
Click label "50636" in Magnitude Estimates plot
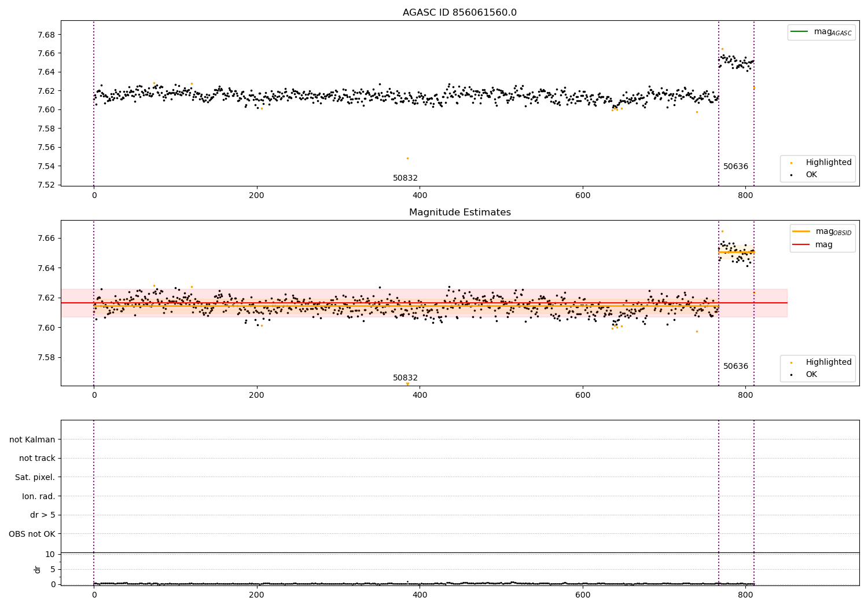735,366
